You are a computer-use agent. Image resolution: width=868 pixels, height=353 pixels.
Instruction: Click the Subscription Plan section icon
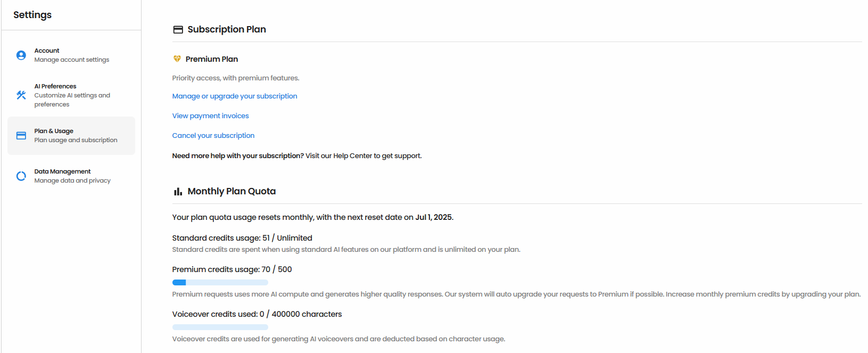[177, 29]
